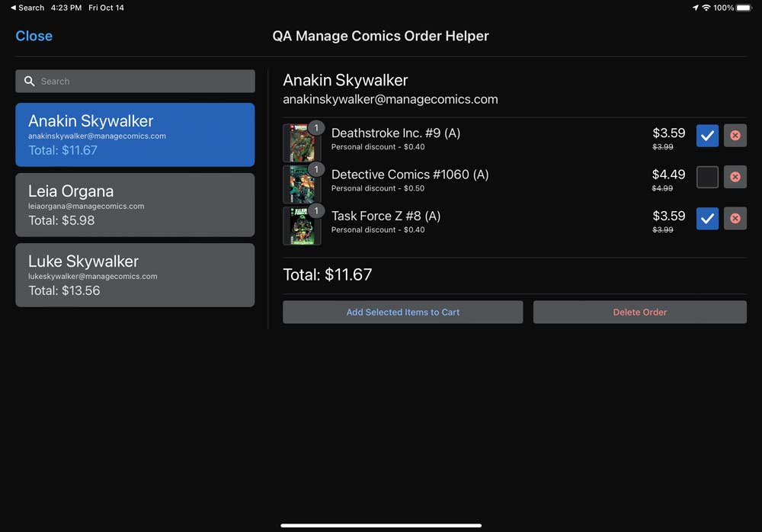Screen dimensions: 762x532
Task: Click the 'QA Manage Comics Order Helper' title
Action: point(380,36)
